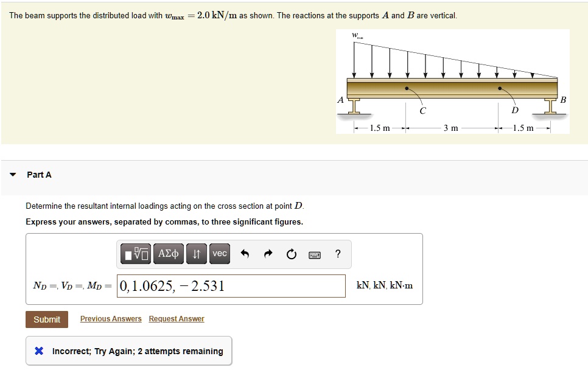Image resolution: width=588 pixels, height=370 pixels.
Task: Open the Greek symbols ΑΣφ palette
Action: 168,254
